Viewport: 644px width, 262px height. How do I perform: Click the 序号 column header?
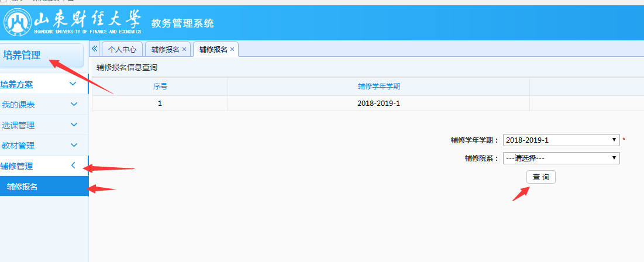tap(160, 87)
